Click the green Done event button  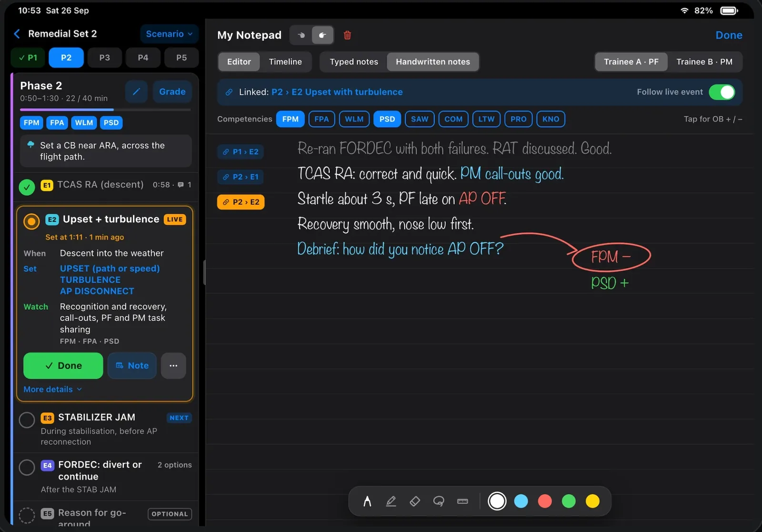coord(63,366)
